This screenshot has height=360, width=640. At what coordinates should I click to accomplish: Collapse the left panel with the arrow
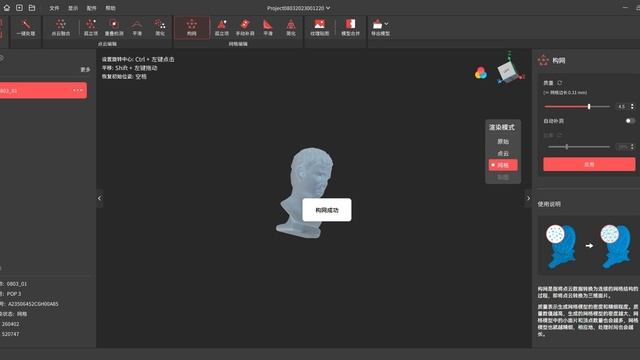pyautogui.click(x=100, y=198)
